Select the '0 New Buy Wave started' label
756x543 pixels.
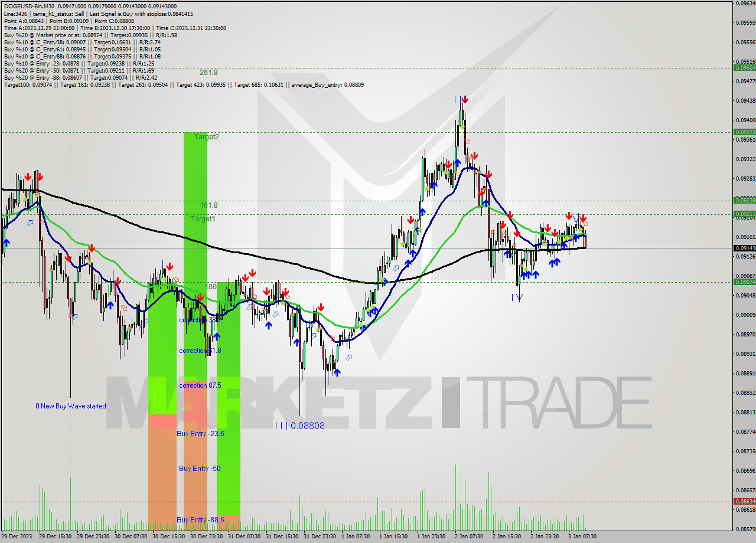coord(71,406)
